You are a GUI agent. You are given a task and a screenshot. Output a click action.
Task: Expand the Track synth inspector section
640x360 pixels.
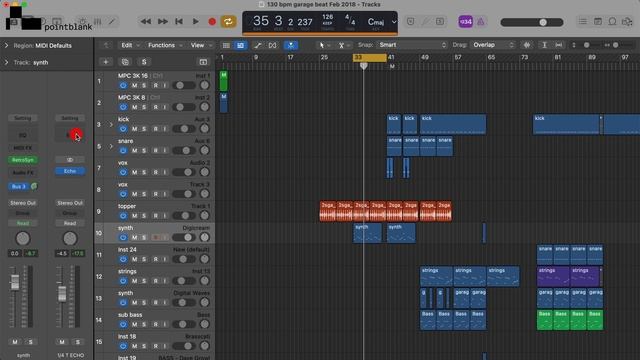pyautogui.click(x=6, y=62)
